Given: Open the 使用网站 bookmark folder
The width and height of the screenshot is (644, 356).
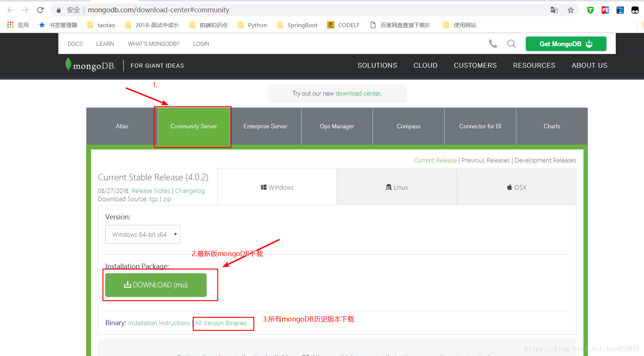Looking at the screenshot, I should coord(460,25).
